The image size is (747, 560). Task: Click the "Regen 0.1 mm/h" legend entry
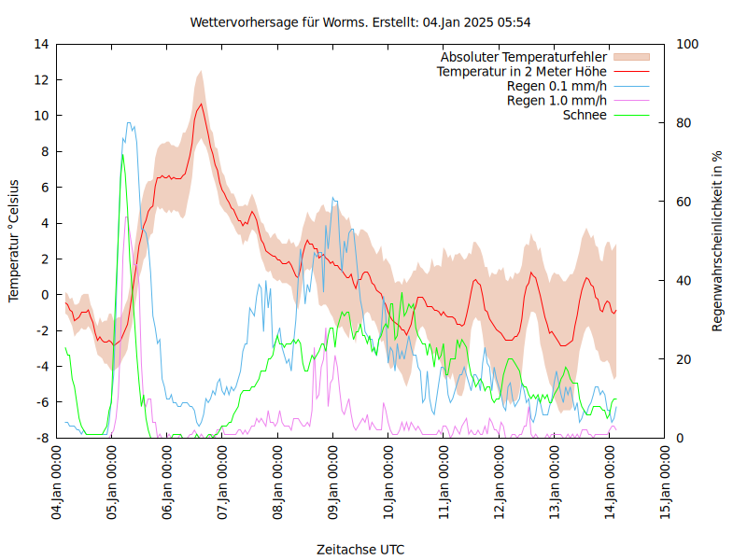click(557, 86)
